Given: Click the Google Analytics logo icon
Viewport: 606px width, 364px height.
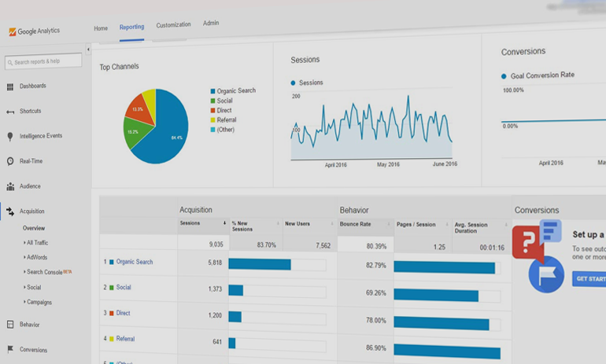Looking at the screenshot, I should 12,32.
